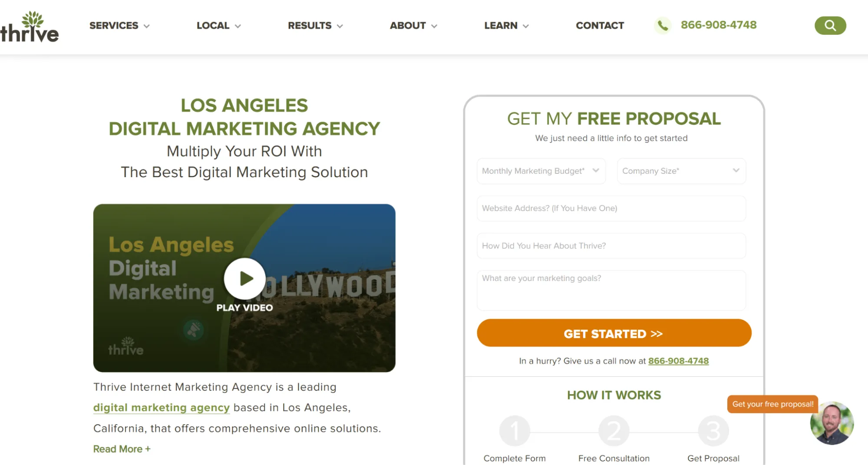Play the Los Angeles Digital Marketing video
The height and width of the screenshot is (465, 868).
pos(245,279)
